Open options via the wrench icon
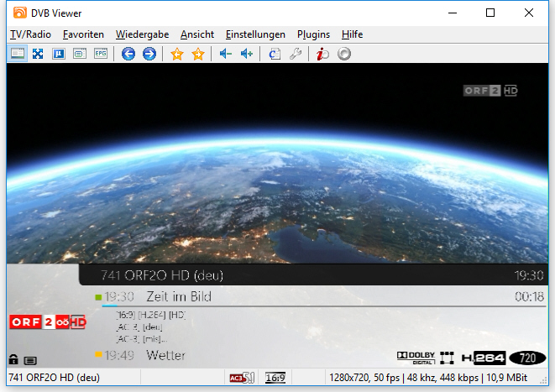This screenshot has width=555, height=392. tap(296, 54)
